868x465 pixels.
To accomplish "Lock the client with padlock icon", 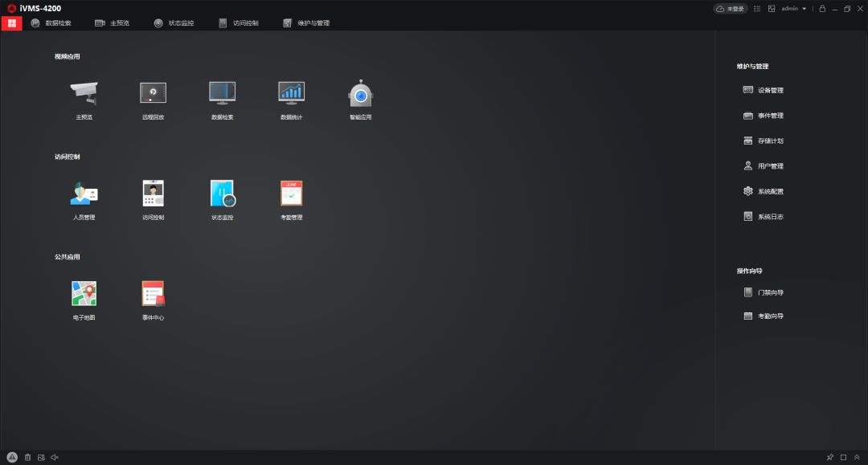I will click(822, 9).
